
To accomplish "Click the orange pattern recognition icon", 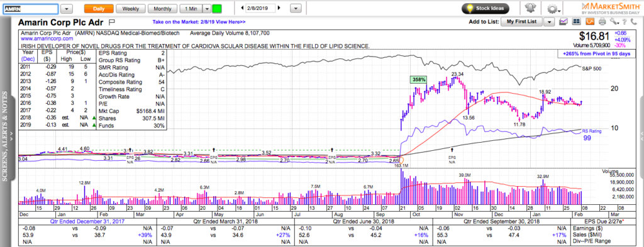I will pyautogui.click(x=589, y=22).
